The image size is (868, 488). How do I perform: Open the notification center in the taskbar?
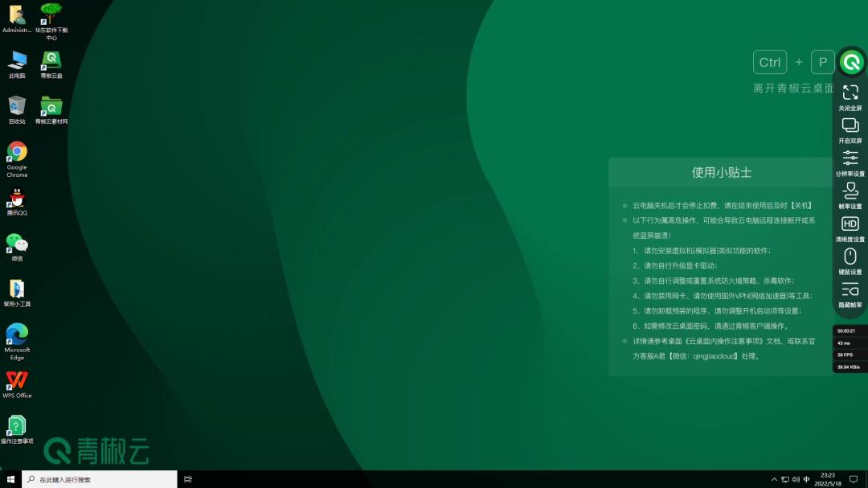[x=854, y=479]
